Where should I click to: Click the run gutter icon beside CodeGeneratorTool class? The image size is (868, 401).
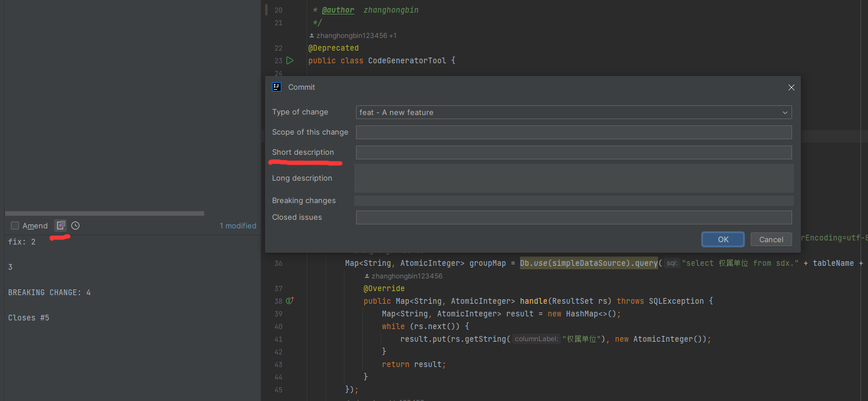(x=290, y=60)
